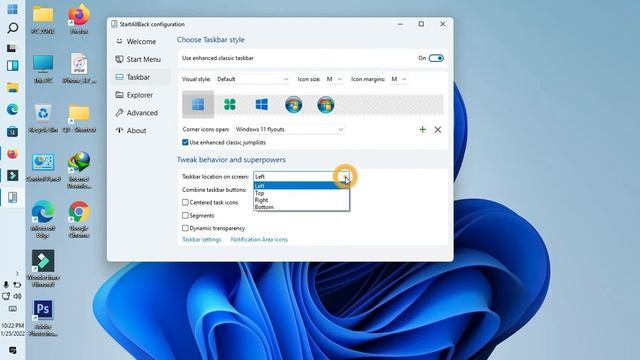640x360 pixels.
Task: Collapse the Taskbar location dropdown arrow
Action: (345, 177)
